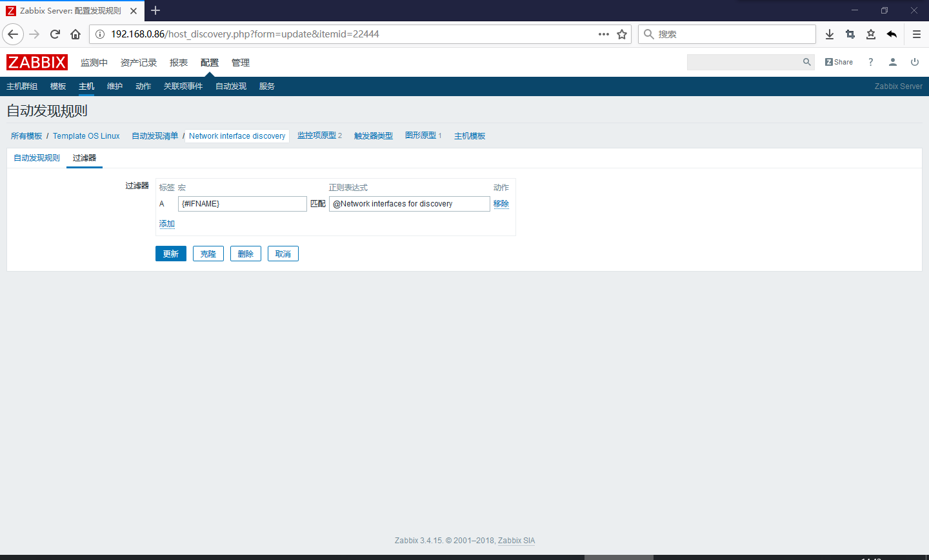Go to the 主机 submenu

(86, 86)
